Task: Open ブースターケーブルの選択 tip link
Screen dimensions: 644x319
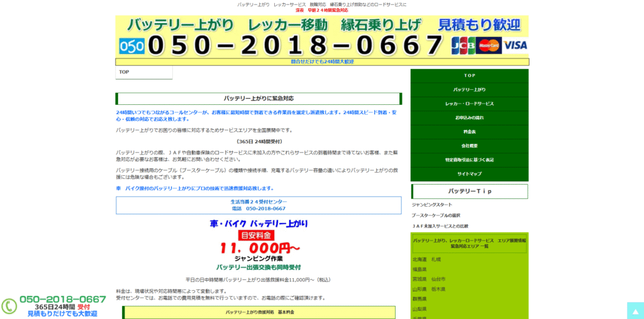Action: [x=436, y=215]
